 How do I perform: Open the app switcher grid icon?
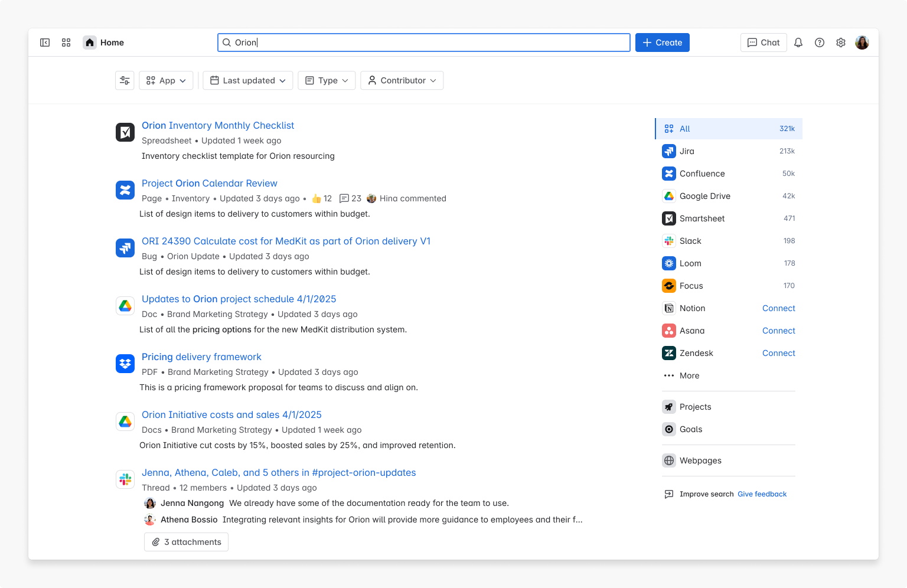point(66,42)
